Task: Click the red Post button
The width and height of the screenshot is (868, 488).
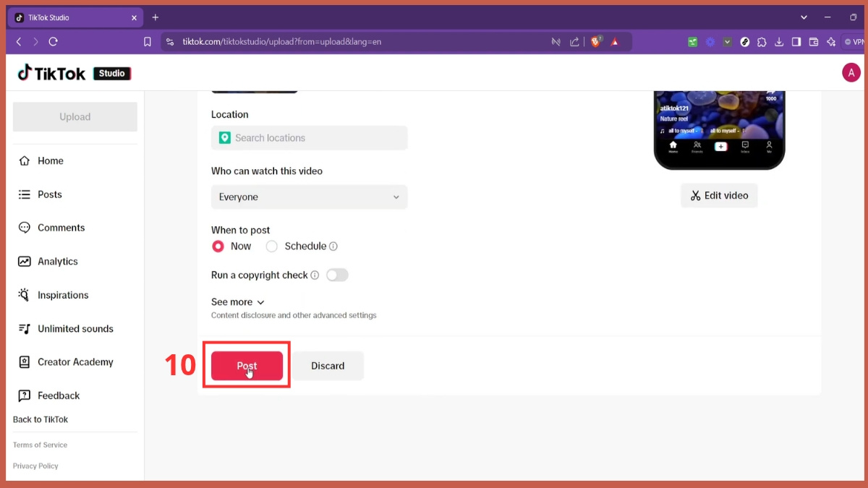Action: [x=247, y=366]
